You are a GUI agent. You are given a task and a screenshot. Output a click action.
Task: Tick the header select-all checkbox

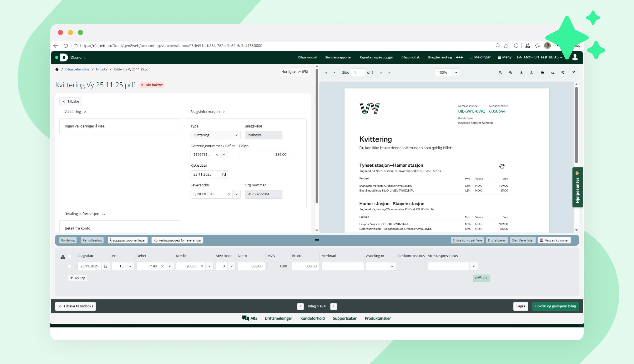tap(70, 256)
